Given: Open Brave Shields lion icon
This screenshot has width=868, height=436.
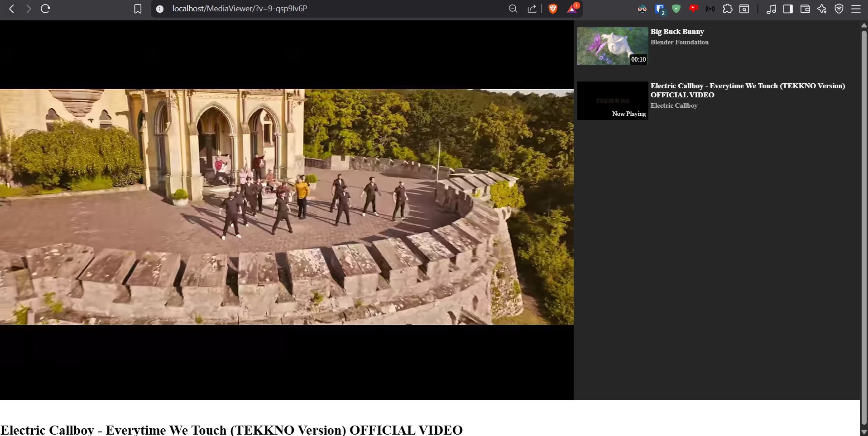Looking at the screenshot, I should coord(553,9).
